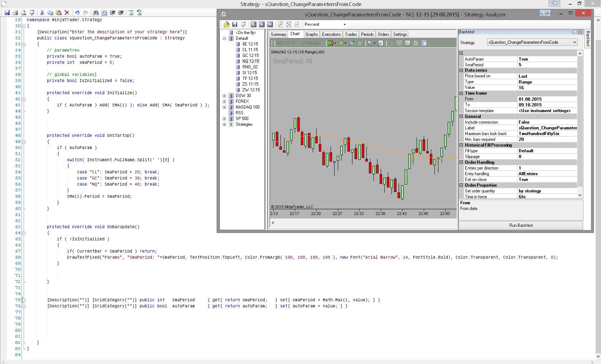The height and width of the screenshot is (364, 601).
Task: Open chart style candlestick dropdown
Action: pos(332,43)
